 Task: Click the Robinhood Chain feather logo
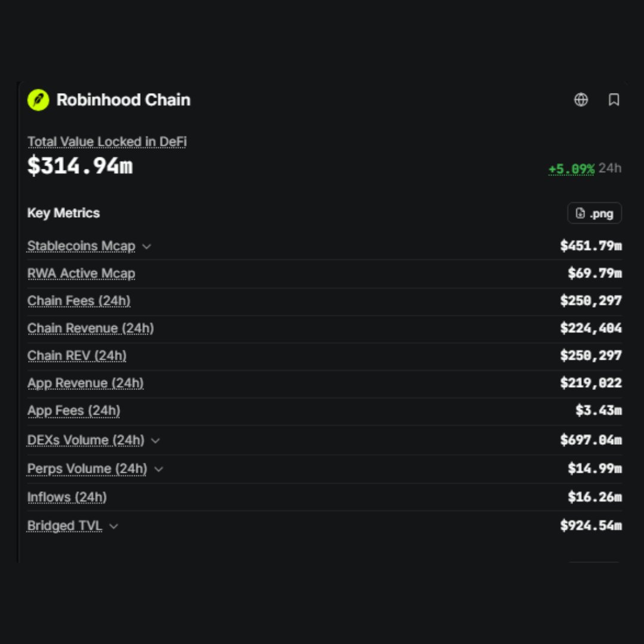[x=38, y=100]
